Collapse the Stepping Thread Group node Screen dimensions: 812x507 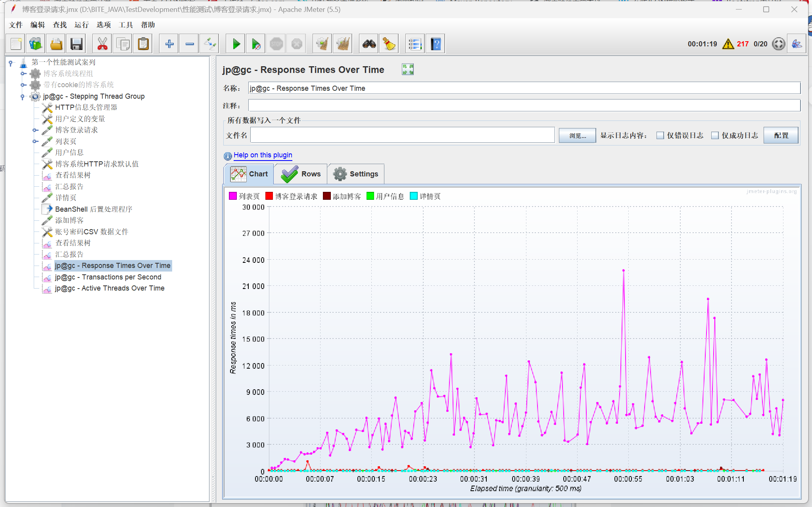(x=23, y=96)
